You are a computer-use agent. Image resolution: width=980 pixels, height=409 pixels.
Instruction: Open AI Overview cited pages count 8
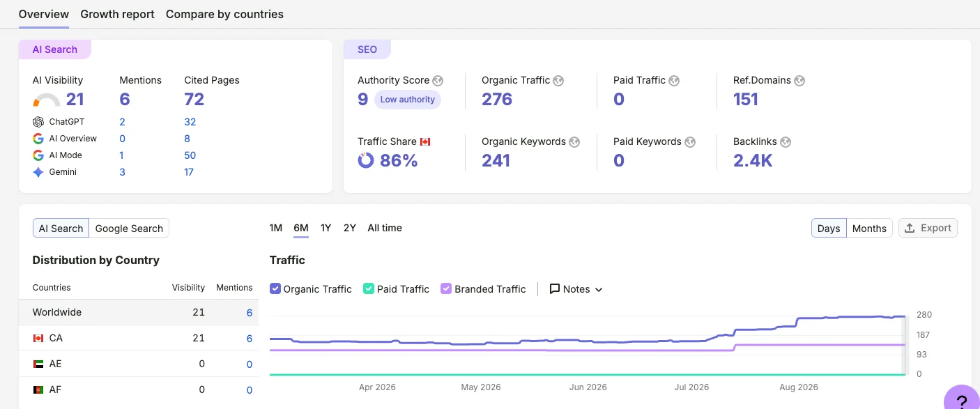point(187,139)
